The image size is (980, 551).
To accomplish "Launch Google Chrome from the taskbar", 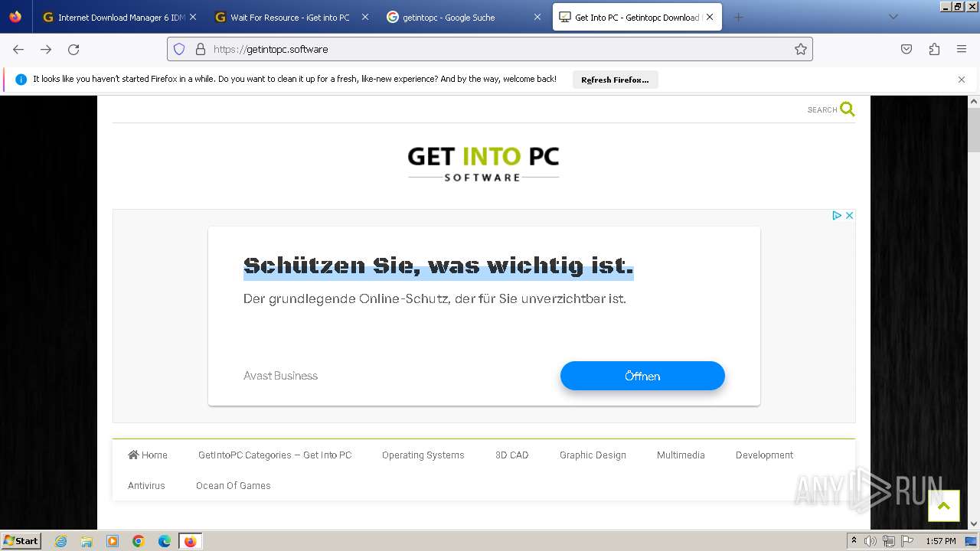I will click(139, 541).
